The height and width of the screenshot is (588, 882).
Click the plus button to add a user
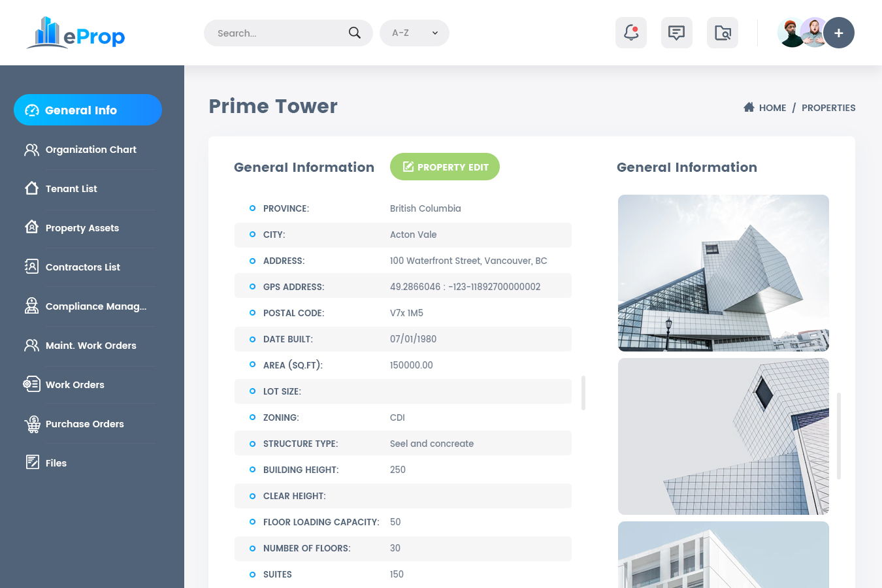click(x=839, y=32)
